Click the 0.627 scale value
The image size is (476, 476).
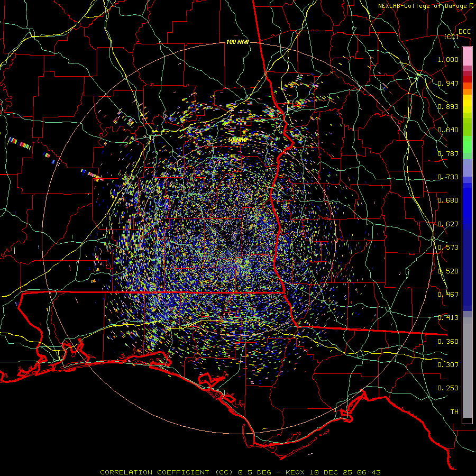[448, 224]
